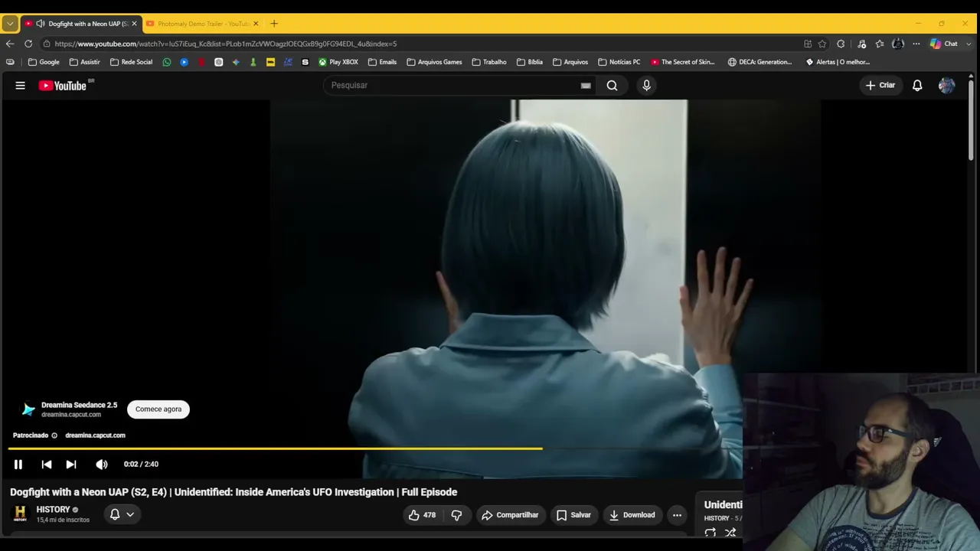Reload the page
The height and width of the screenshot is (551, 980).
coord(28,44)
